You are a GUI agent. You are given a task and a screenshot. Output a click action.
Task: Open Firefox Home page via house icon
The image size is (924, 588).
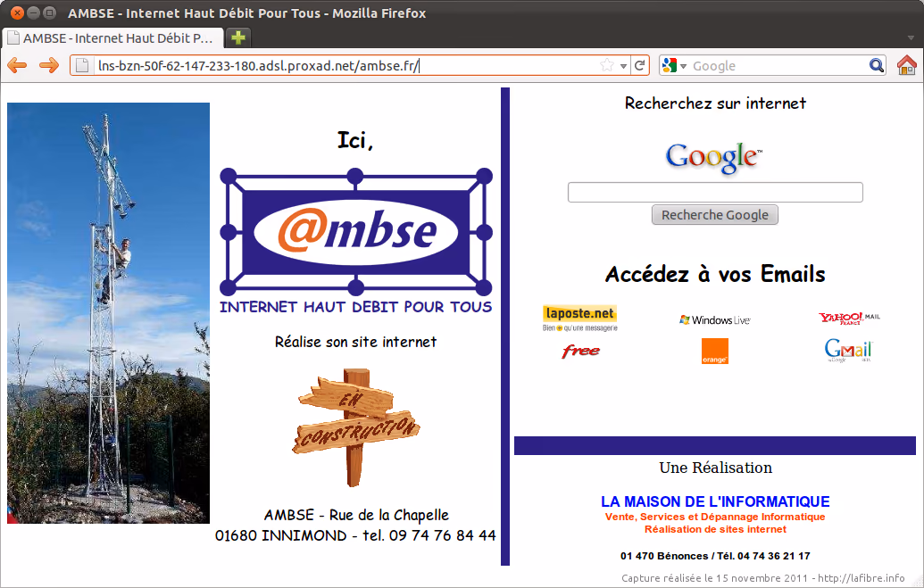(907, 65)
